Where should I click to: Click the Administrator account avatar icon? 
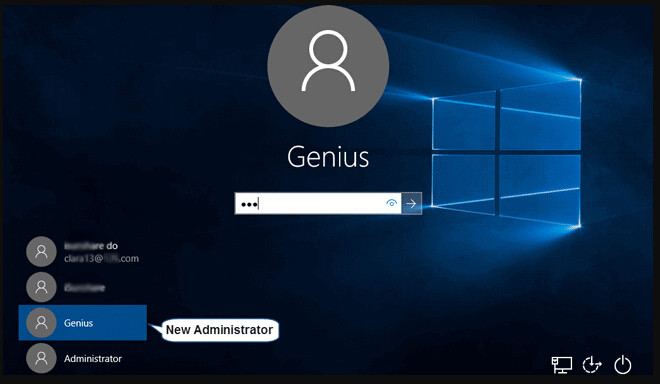click(41, 358)
